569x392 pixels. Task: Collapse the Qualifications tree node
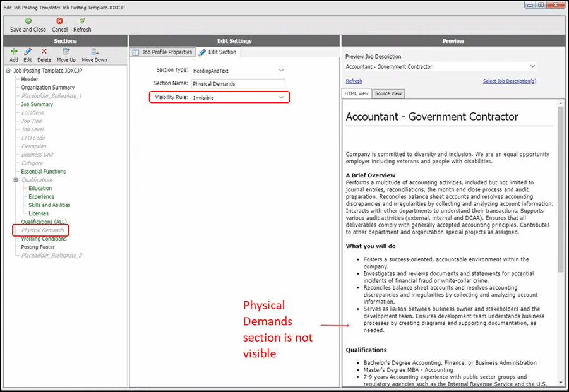click(x=16, y=180)
